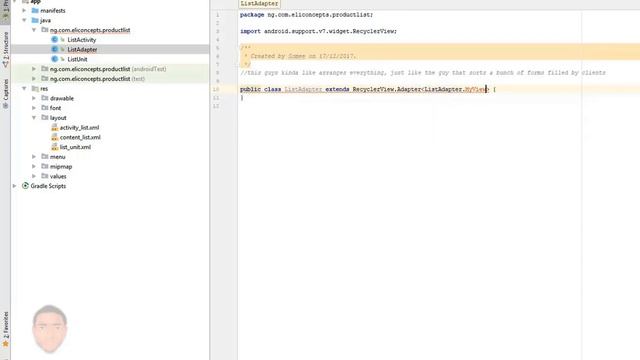Click the package declaration line in editor

pos(306,15)
